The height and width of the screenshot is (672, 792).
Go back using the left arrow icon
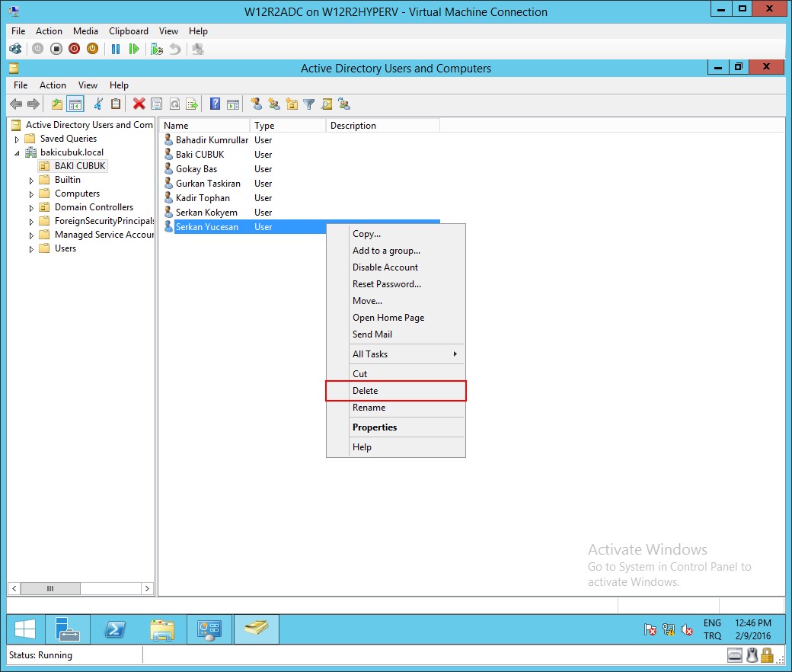coord(16,104)
